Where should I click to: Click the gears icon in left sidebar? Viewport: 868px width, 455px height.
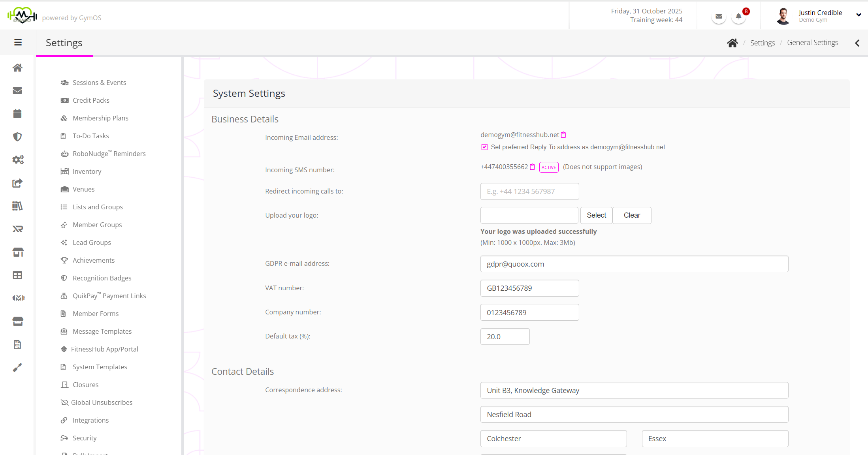point(17,160)
